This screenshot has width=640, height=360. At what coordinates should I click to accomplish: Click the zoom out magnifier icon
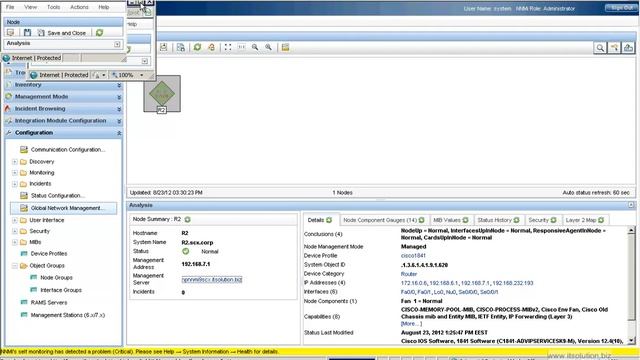coord(255,47)
